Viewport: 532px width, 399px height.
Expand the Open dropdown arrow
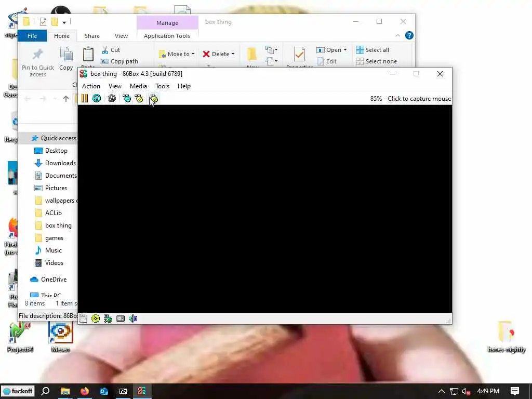pos(345,50)
